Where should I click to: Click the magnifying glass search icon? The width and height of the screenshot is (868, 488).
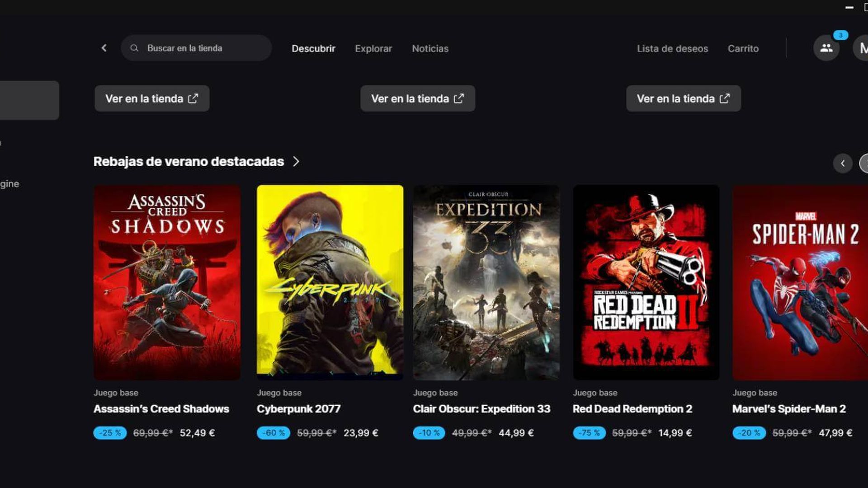pos(134,48)
